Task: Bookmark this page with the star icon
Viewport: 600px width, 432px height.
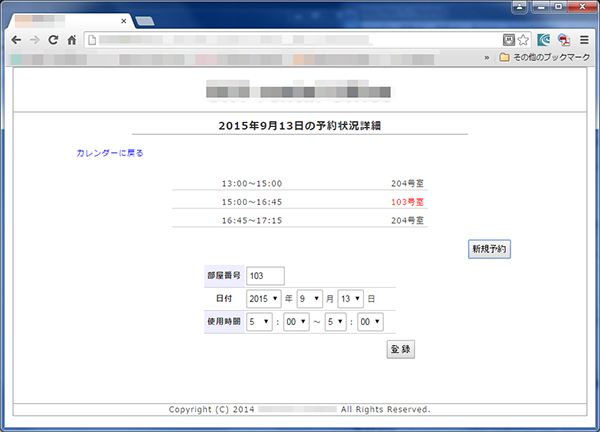Action: point(523,40)
